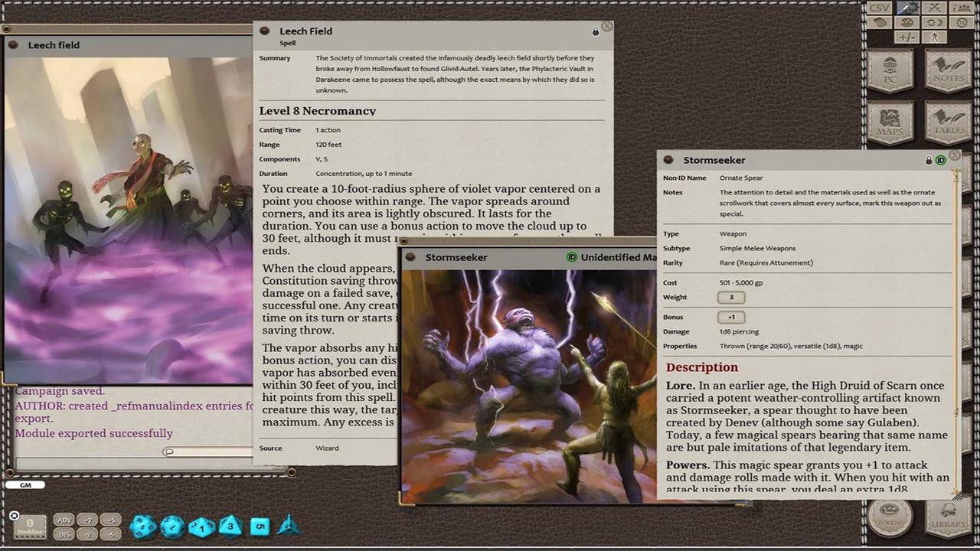Click the DIS disadvantage button
Viewport: 980px width, 551px height.
64,535
